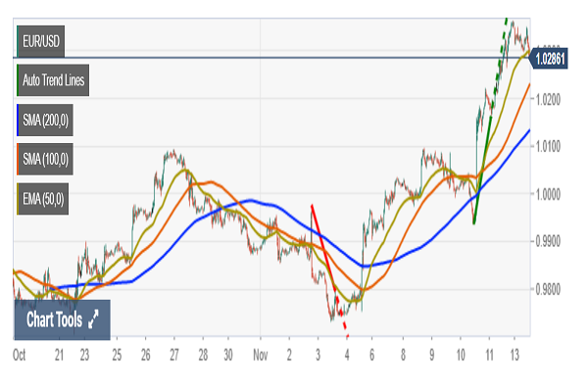Click the green swatch beside Auto Trend Lines
588x392 pixels.
pos(17,81)
